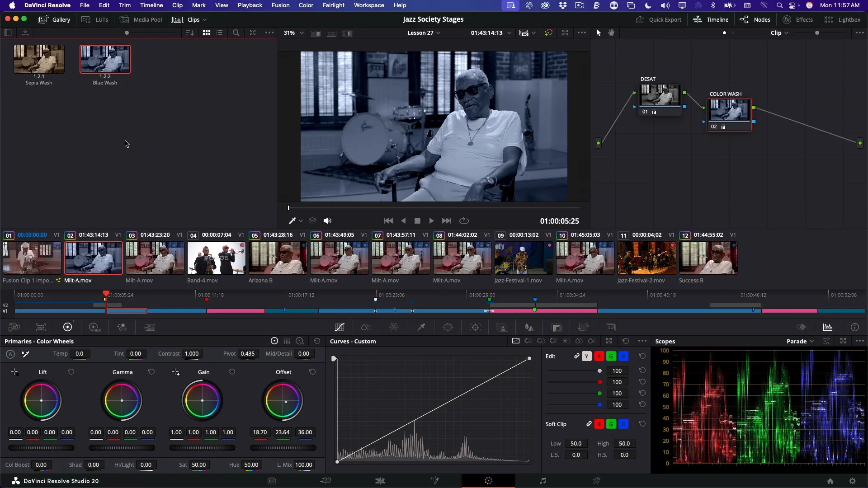Toggle the viewer audio mute speaker icon

tap(327, 221)
